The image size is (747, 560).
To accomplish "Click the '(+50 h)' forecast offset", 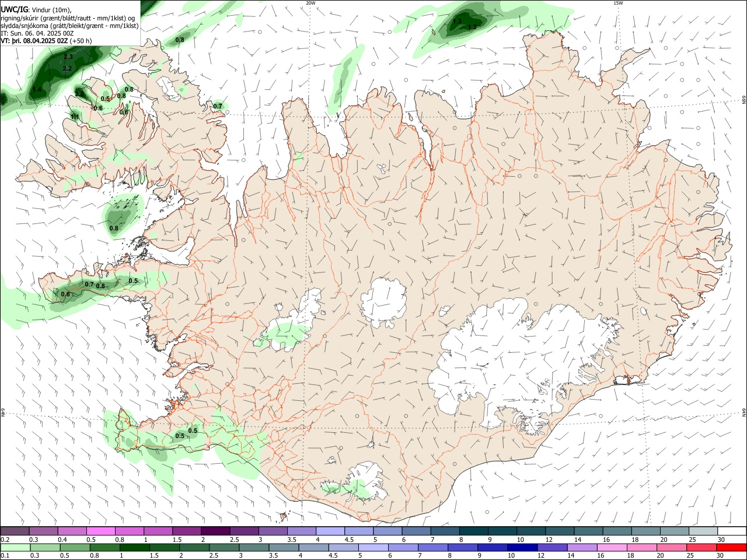I will coord(81,41).
